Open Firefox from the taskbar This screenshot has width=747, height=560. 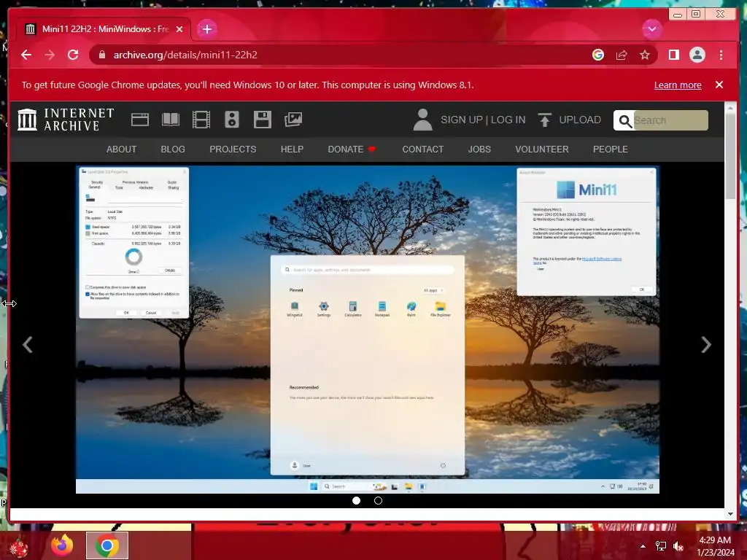(x=63, y=545)
